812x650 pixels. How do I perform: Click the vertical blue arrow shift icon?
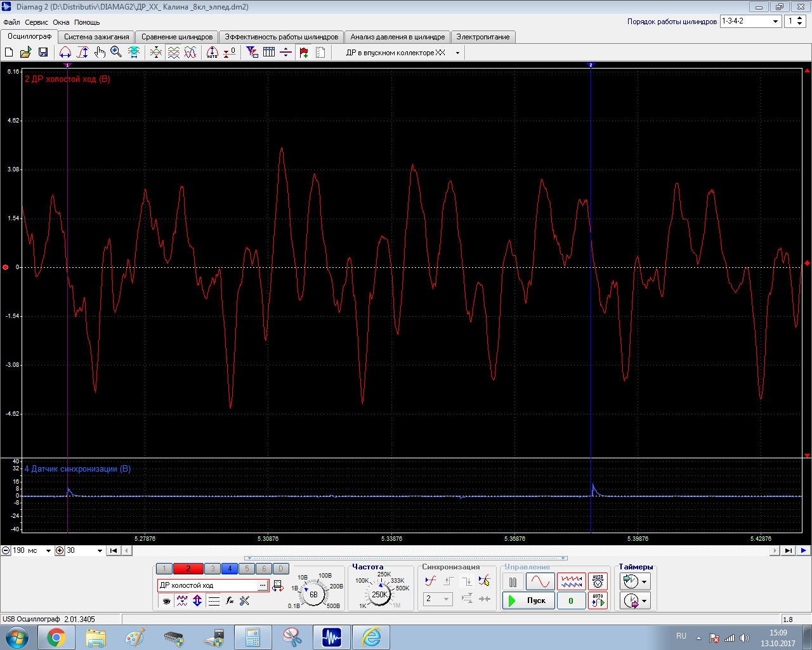pos(197,600)
